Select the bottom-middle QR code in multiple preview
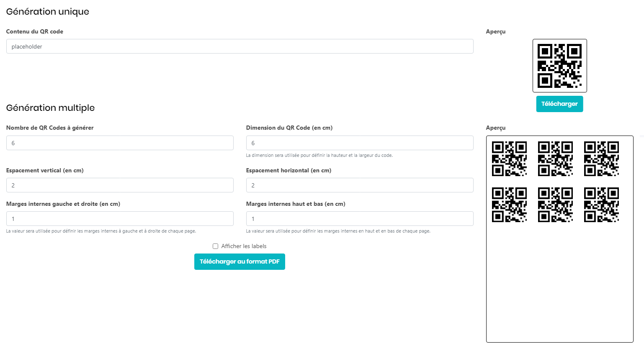This screenshot has width=644, height=356. pos(555,205)
